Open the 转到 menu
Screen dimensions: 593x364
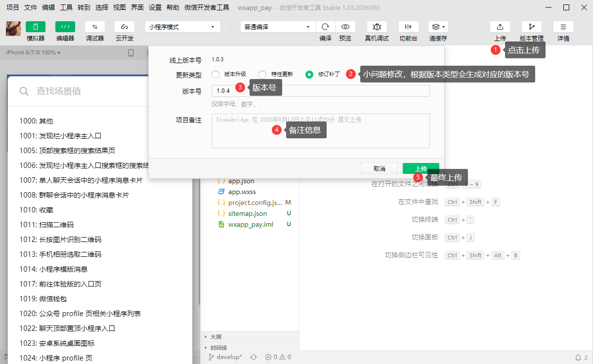tap(84, 7)
